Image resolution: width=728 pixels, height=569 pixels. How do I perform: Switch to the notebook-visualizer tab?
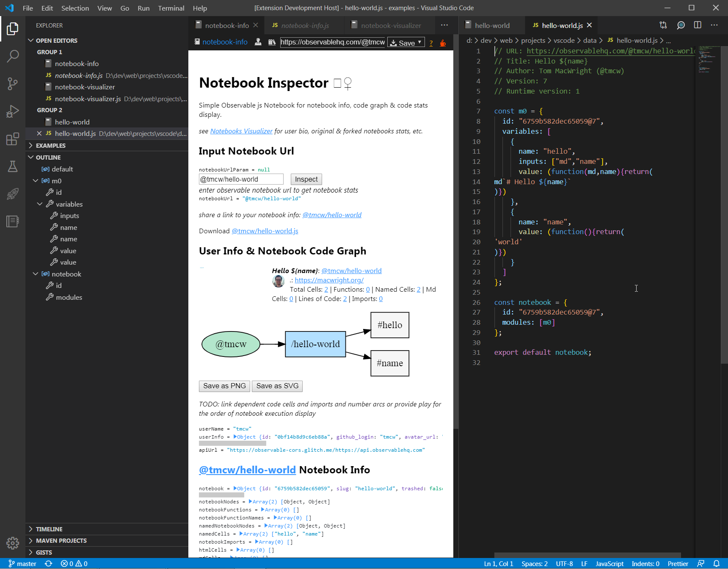[x=391, y=25]
